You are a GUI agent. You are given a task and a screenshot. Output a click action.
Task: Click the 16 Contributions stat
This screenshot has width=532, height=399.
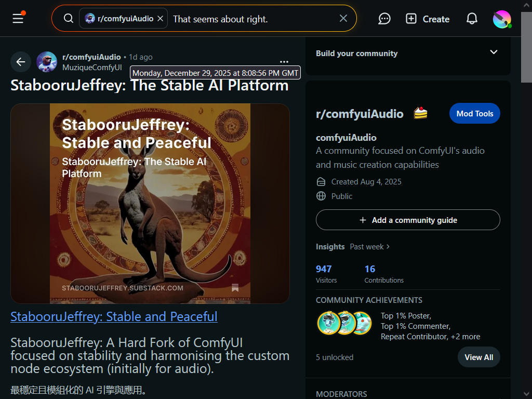click(384, 274)
